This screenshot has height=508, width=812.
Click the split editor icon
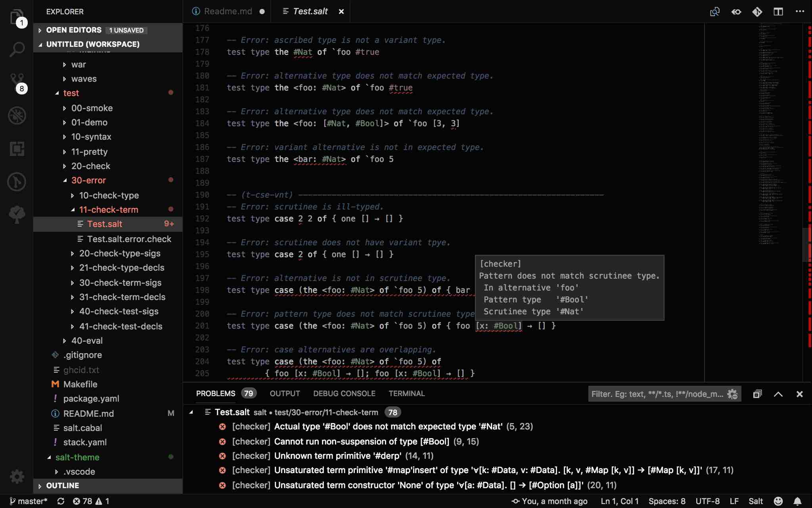pyautogui.click(x=778, y=12)
